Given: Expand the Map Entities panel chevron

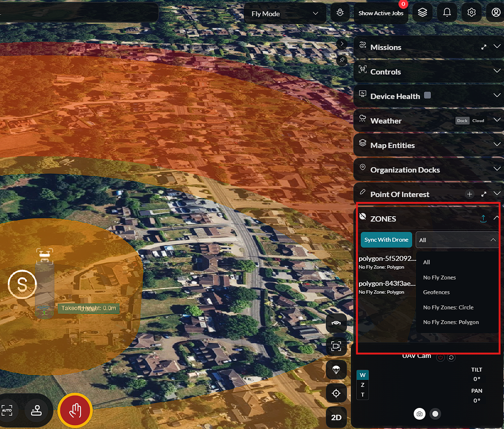Looking at the screenshot, I should (497, 145).
